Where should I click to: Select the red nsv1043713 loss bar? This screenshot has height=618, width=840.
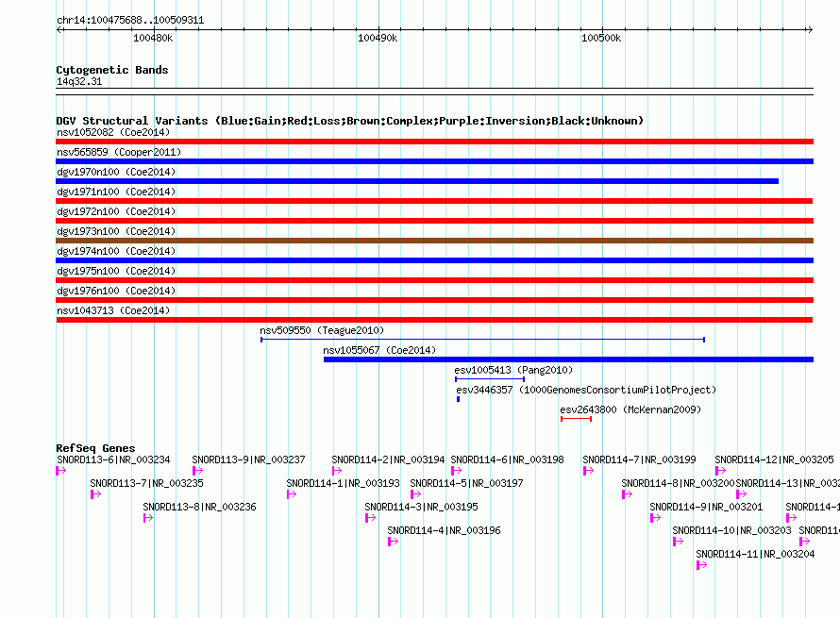tap(434, 320)
